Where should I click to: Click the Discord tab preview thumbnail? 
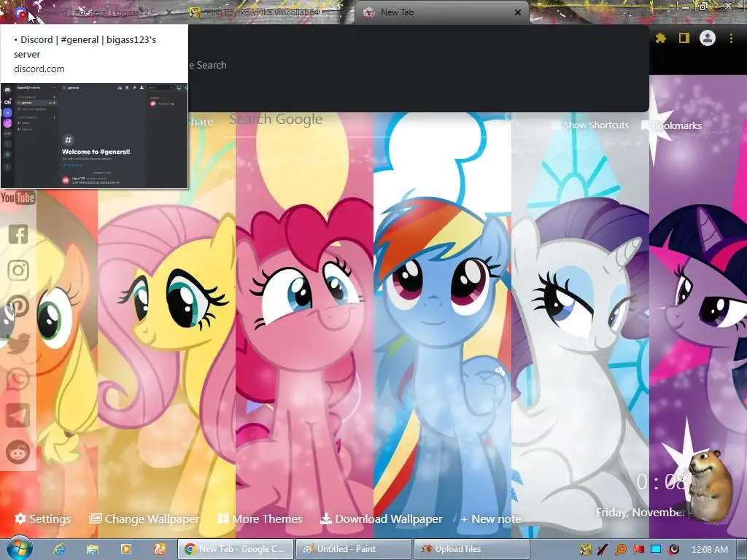pos(94,136)
